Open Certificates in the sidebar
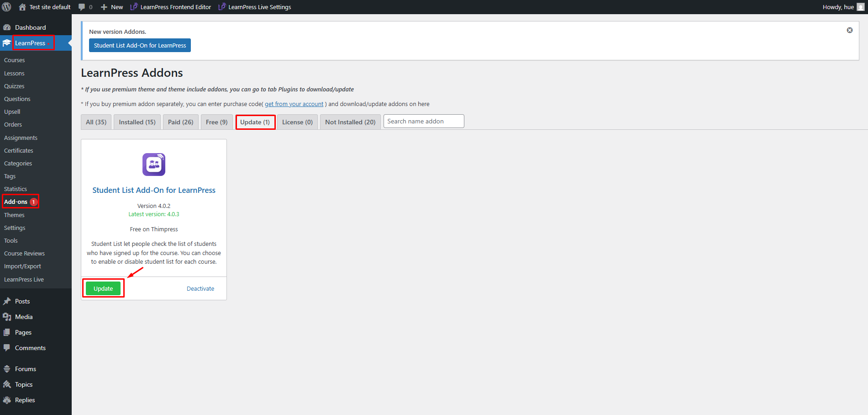 tap(19, 150)
